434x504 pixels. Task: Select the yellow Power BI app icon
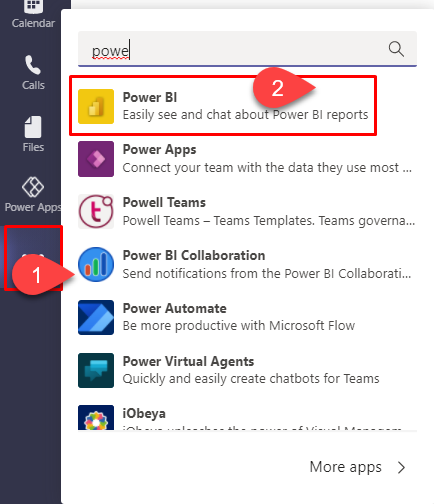pos(96,106)
